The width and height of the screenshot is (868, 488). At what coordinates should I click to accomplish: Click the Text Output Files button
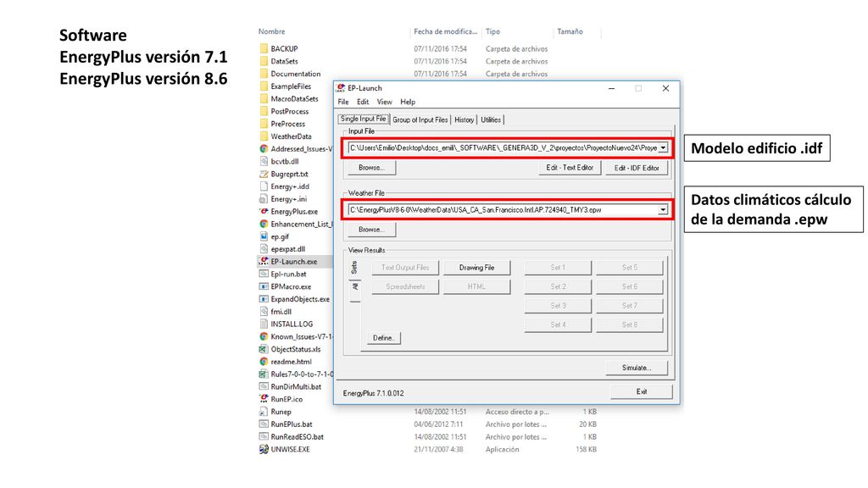pyautogui.click(x=405, y=268)
